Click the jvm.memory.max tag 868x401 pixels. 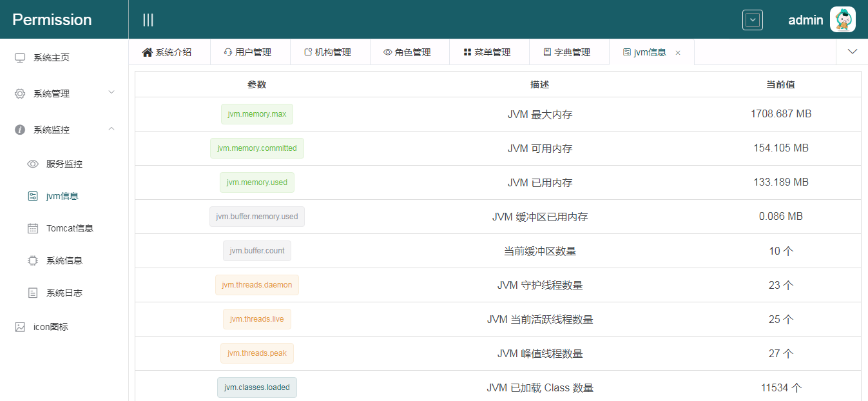point(257,114)
